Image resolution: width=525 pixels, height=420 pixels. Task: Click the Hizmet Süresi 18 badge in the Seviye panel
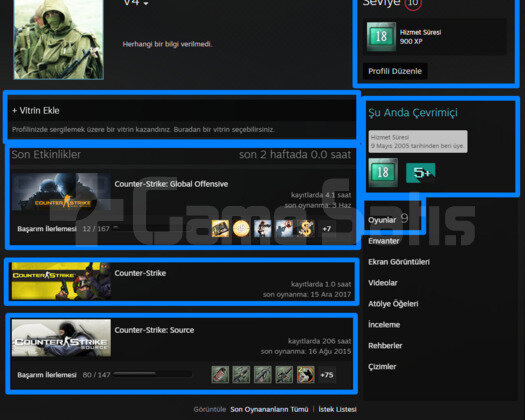coord(381,37)
